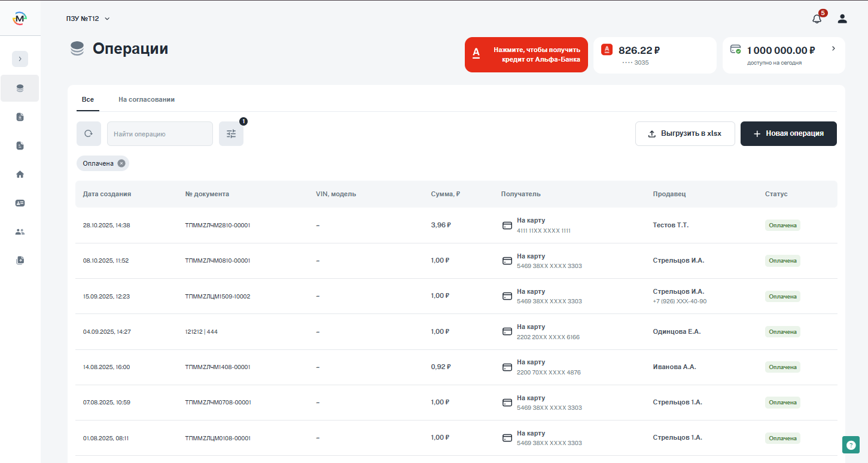This screenshot has height=463, width=868.
Task: Expand the ПЗУ №Т12 organization dropdown
Action: point(88,19)
